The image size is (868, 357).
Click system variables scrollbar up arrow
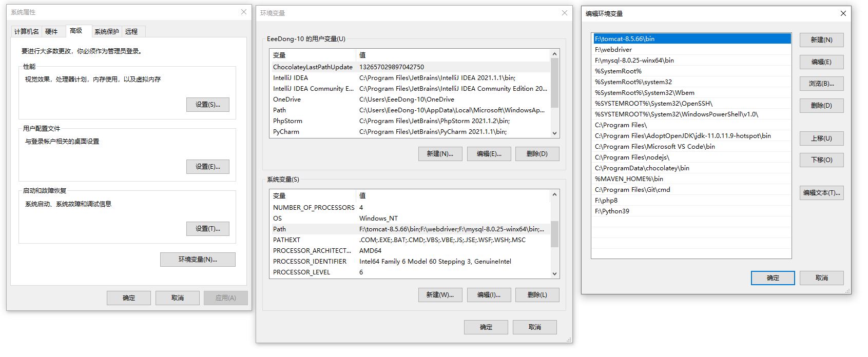554,195
